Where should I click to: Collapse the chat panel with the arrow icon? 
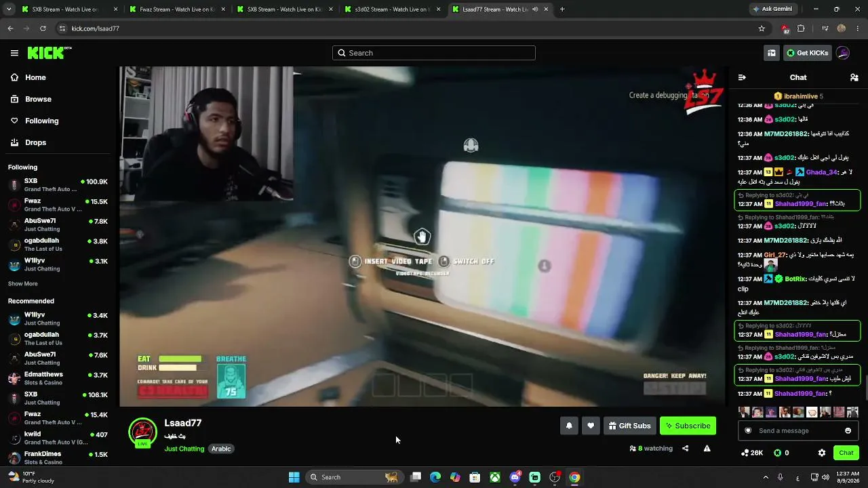click(x=742, y=77)
